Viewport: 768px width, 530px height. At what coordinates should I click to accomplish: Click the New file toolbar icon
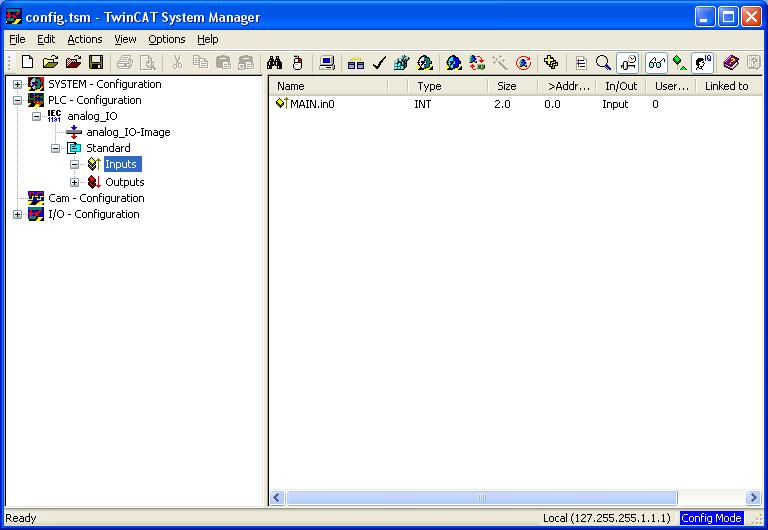pyautogui.click(x=27, y=62)
